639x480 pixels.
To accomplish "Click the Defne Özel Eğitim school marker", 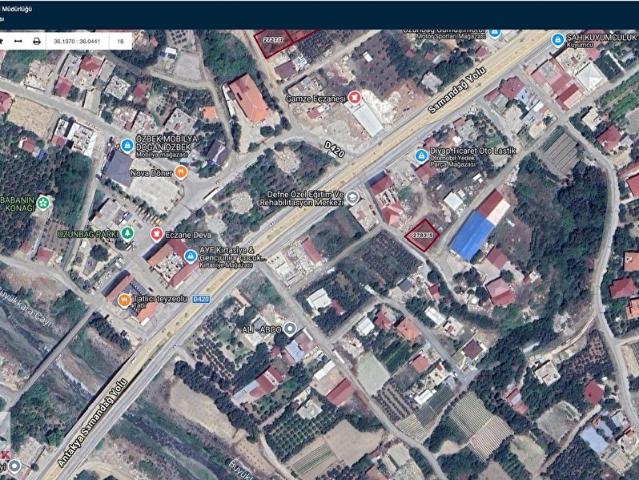I will coord(353,198).
